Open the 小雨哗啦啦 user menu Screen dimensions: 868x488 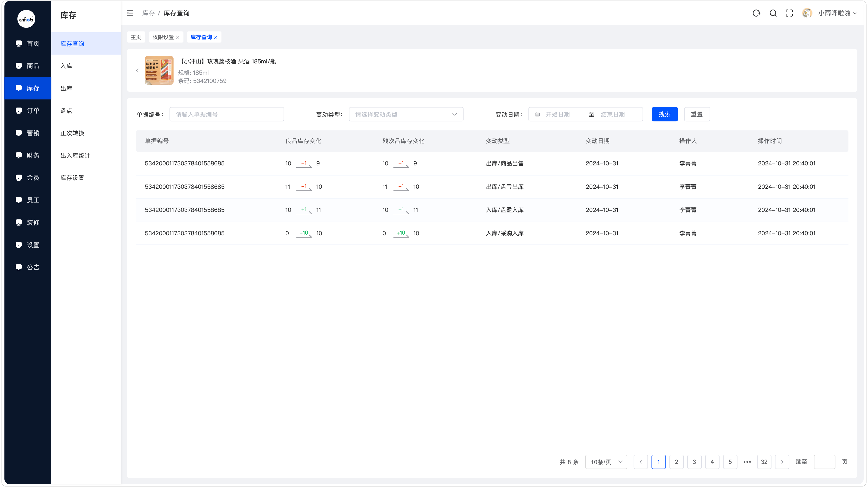[x=837, y=13]
